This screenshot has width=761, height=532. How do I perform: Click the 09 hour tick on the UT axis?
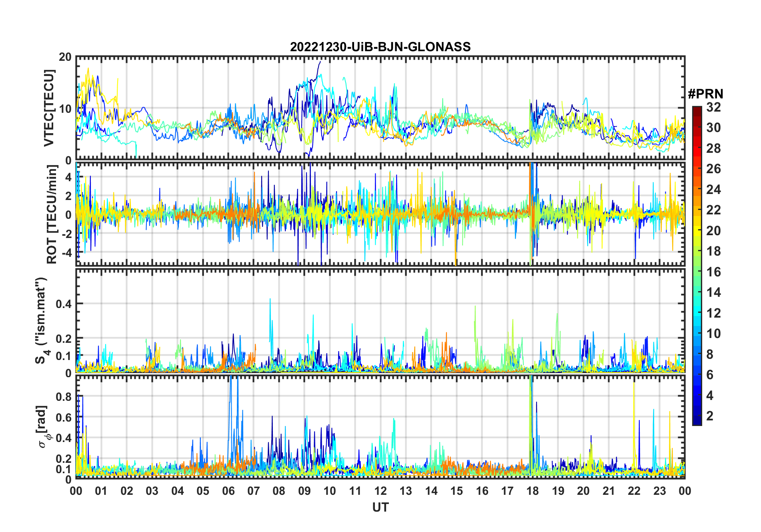304,491
